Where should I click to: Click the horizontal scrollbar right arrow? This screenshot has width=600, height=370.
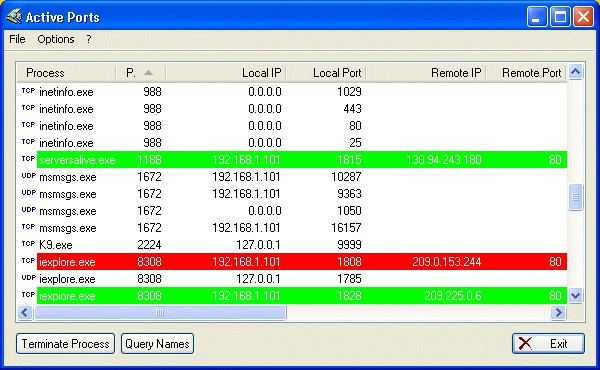click(559, 313)
